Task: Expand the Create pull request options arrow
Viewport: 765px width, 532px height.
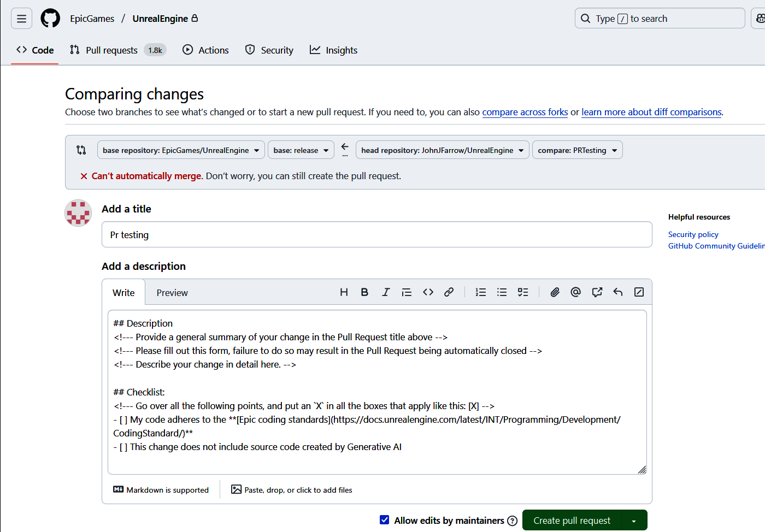Action: pyautogui.click(x=634, y=521)
